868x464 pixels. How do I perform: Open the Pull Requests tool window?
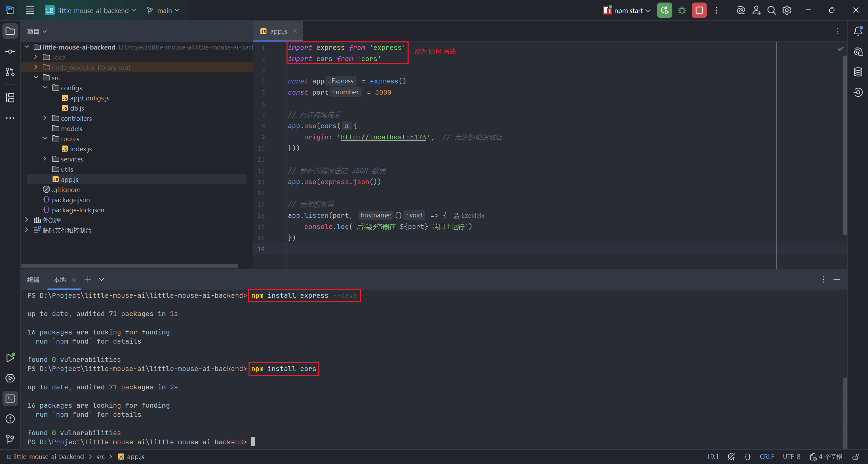coord(10,72)
